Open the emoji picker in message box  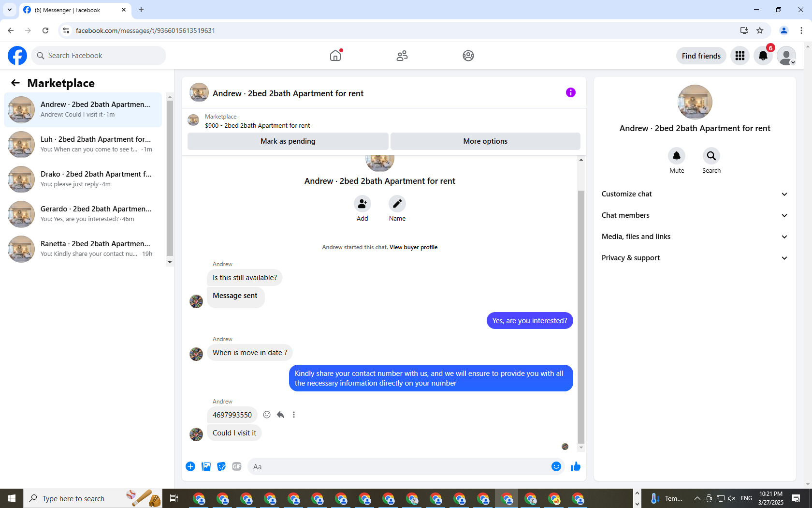point(556,466)
